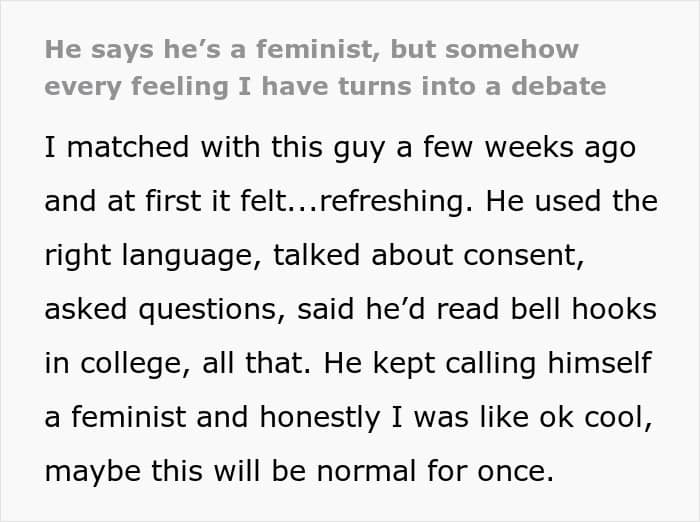Click the headline line ending "turns into a debate"
Screen dimensions: 700x522
point(325,86)
